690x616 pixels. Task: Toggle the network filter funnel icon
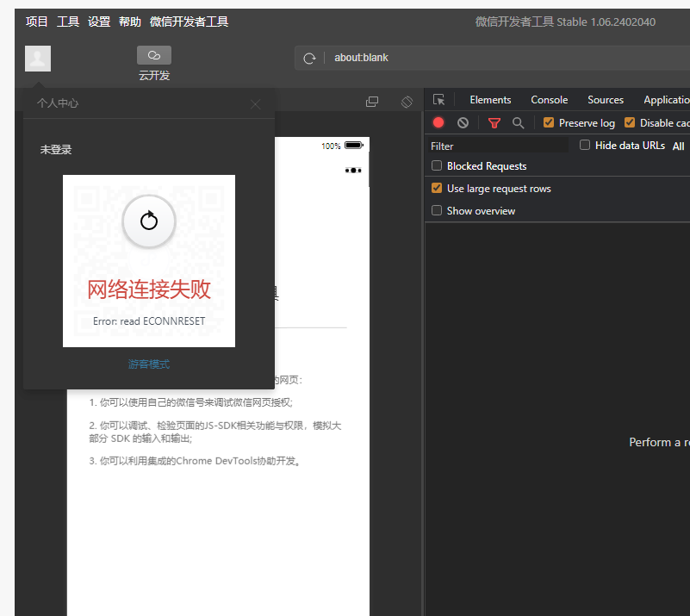tap(494, 123)
